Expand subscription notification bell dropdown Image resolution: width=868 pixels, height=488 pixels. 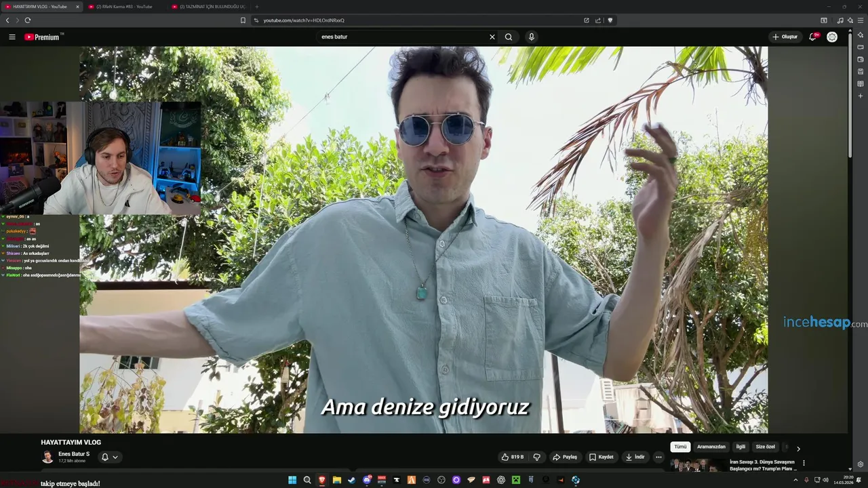tap(110, 457)
